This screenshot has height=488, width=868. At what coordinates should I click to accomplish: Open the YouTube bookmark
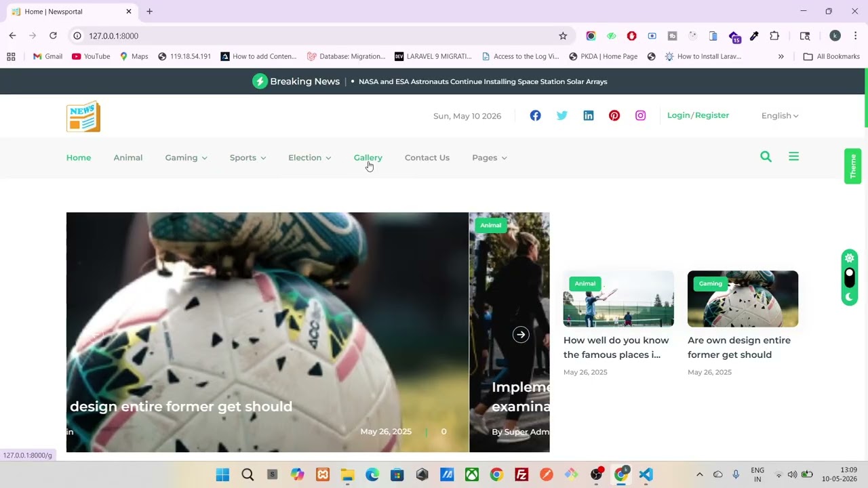point(91,56)
